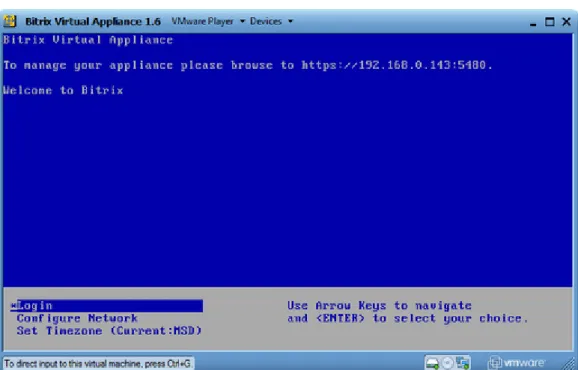
Task: Expand the Devices dropdown arrow
Action: [290, 21]
